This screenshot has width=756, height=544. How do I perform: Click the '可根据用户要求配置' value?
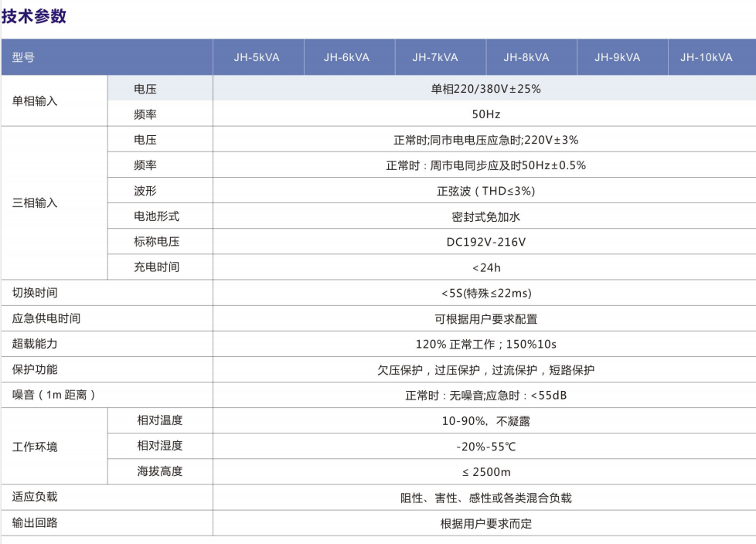pyautogui.click(x=486, y=319)
